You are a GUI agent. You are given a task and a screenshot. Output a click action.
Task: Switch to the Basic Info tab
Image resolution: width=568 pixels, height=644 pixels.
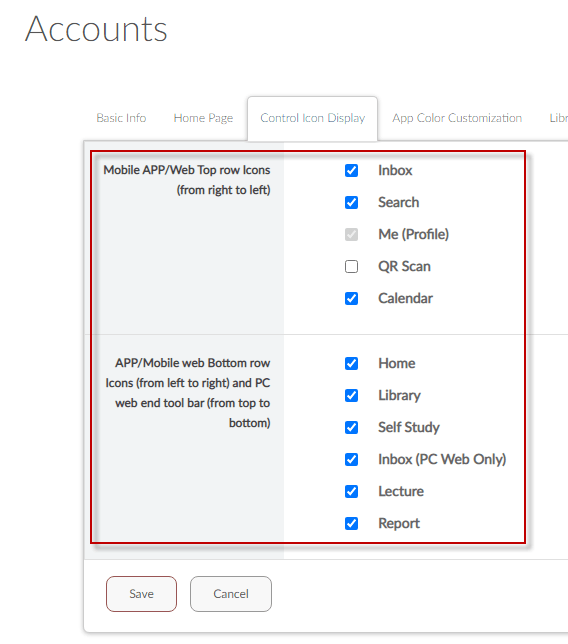121,118
